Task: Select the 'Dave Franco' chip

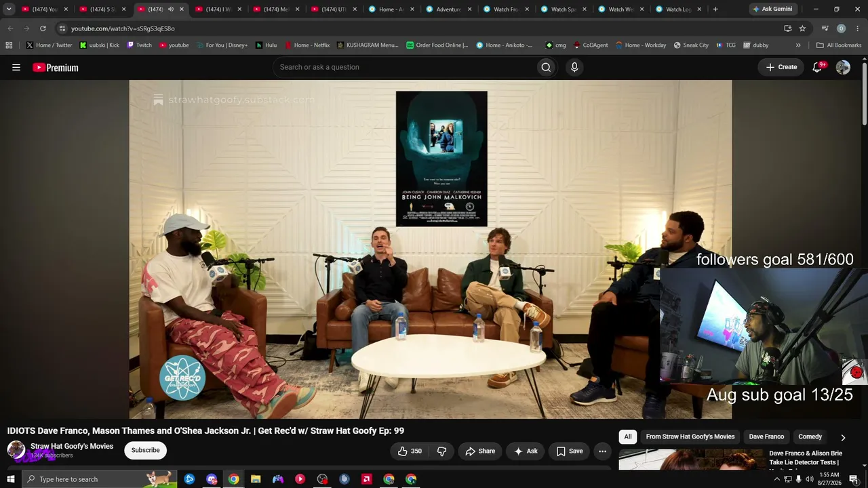Action: 766,437
